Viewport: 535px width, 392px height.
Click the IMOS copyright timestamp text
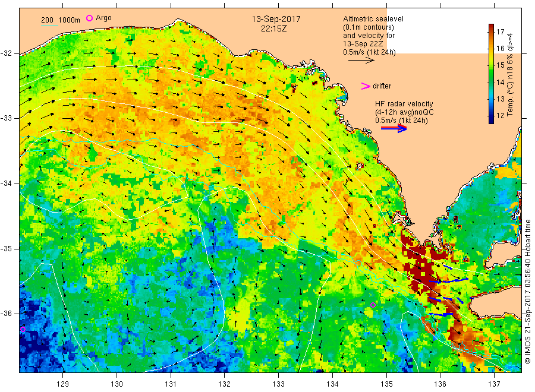[x=527, y=292]
